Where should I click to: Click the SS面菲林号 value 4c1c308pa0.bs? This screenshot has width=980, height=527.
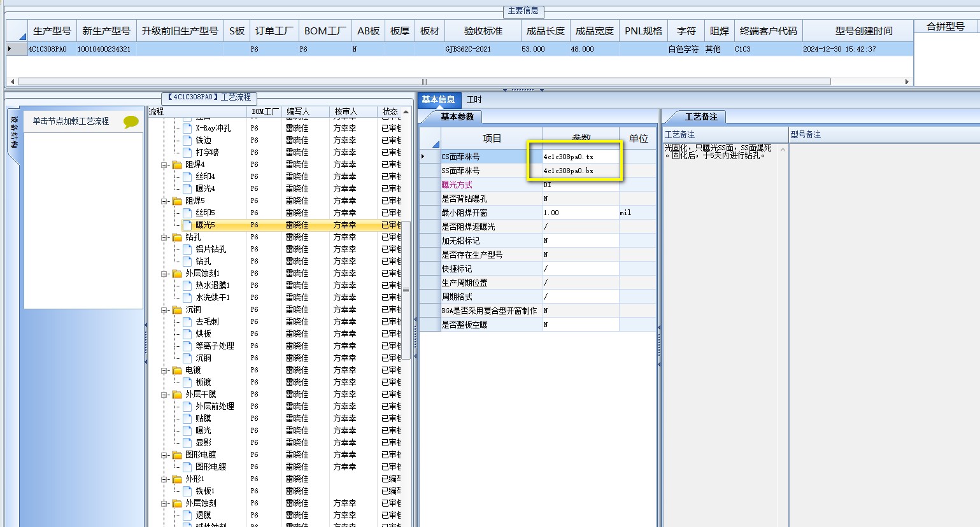(580, 171)
